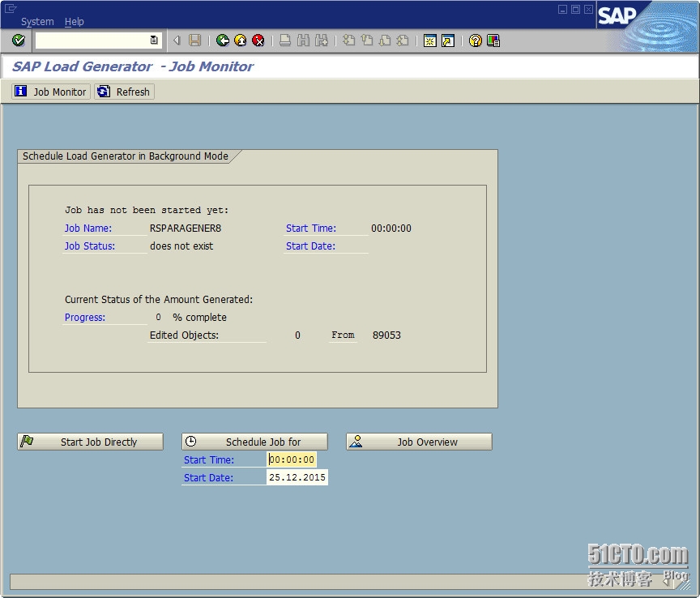Open the System menu
This screenshot has width=700, height=598.
tap(37, 21)
